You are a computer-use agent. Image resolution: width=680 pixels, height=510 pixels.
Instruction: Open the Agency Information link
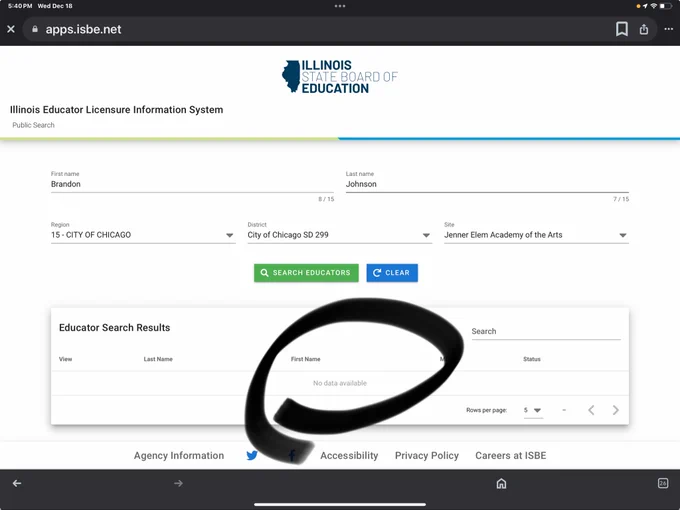click(x=179, y=455)
